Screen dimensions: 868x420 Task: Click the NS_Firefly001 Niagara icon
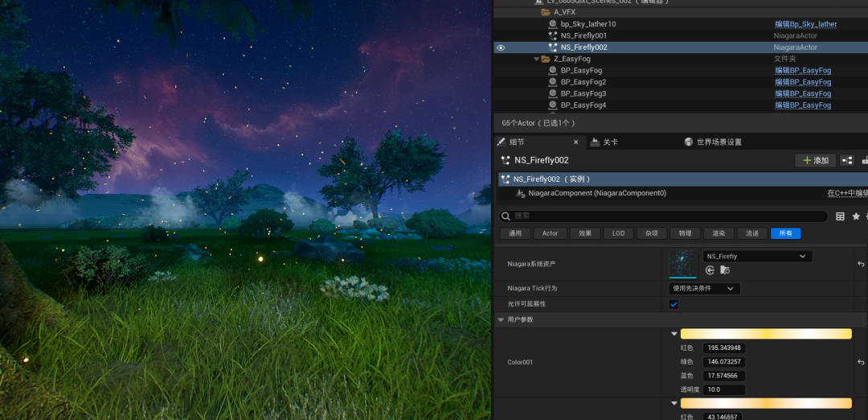[552, 36]
